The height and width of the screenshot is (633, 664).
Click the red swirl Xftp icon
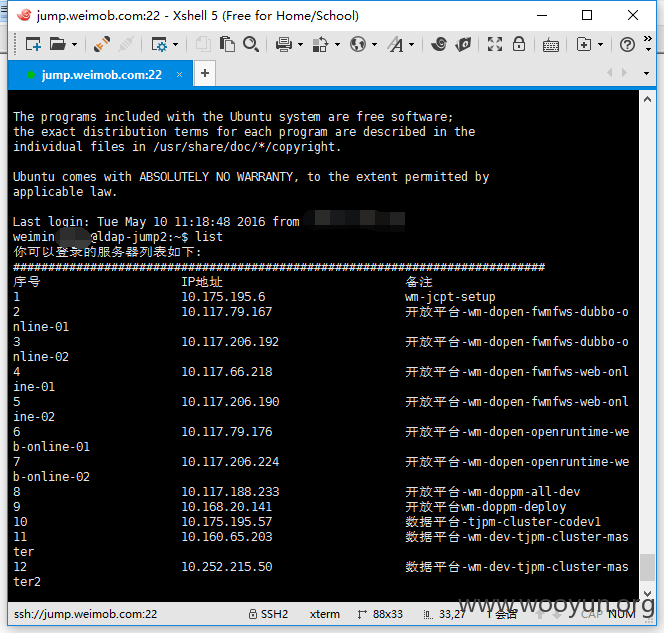[x=439, y=44]
